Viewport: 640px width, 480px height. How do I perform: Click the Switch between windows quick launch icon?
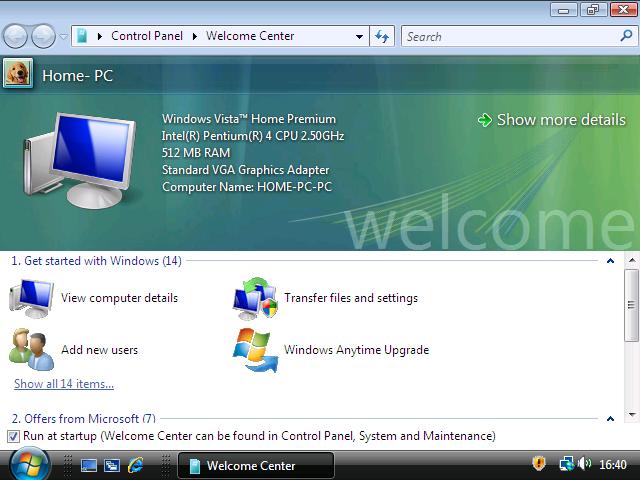(111, 465)
